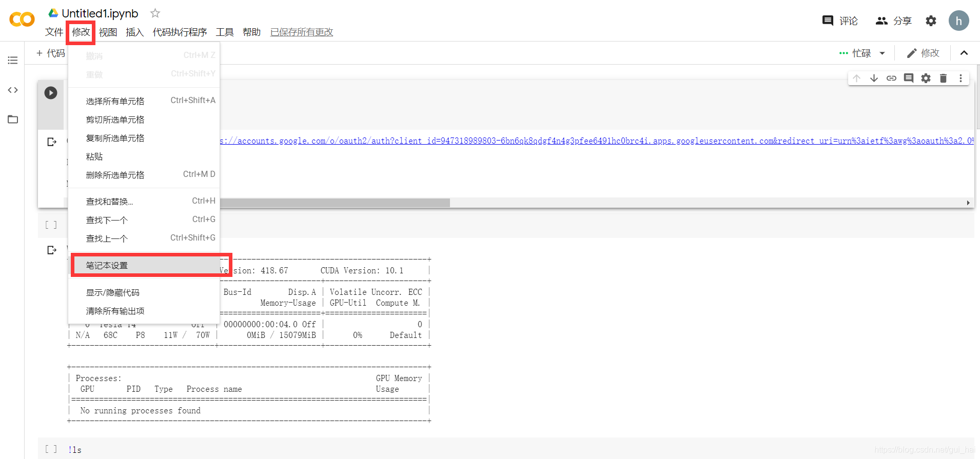Switch mode with the pencil 修改 button
The image size is (980, 459).
(923, 53)
